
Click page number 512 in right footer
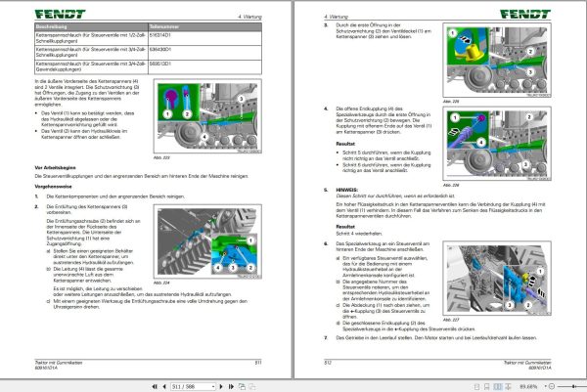coord(328,362)
